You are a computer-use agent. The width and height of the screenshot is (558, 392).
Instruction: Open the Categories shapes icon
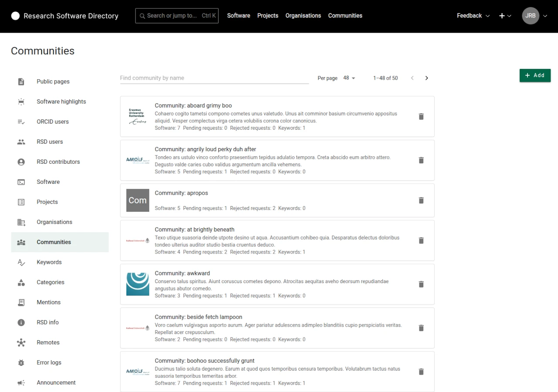point(21,283)
